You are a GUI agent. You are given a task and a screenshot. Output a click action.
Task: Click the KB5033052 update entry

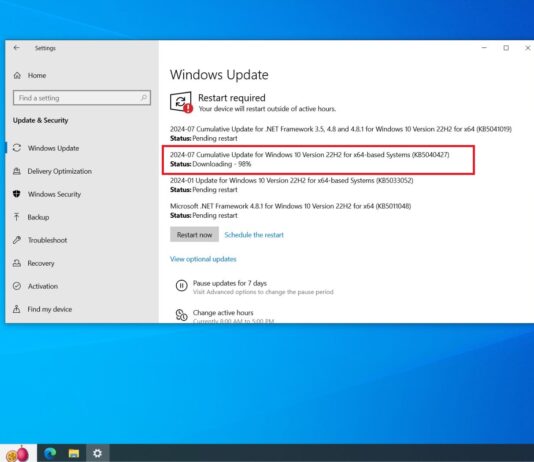click(x=292, y=180)
